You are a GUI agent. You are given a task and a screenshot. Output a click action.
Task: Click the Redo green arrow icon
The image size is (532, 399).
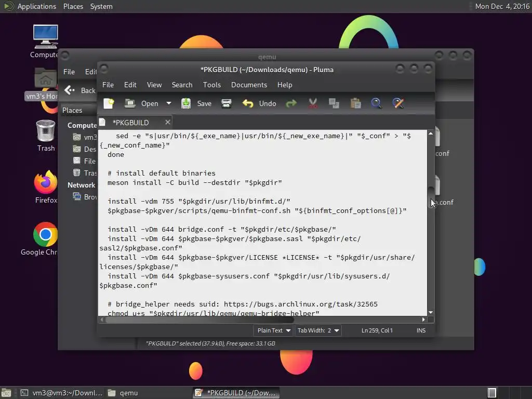(x=291, y=103)
